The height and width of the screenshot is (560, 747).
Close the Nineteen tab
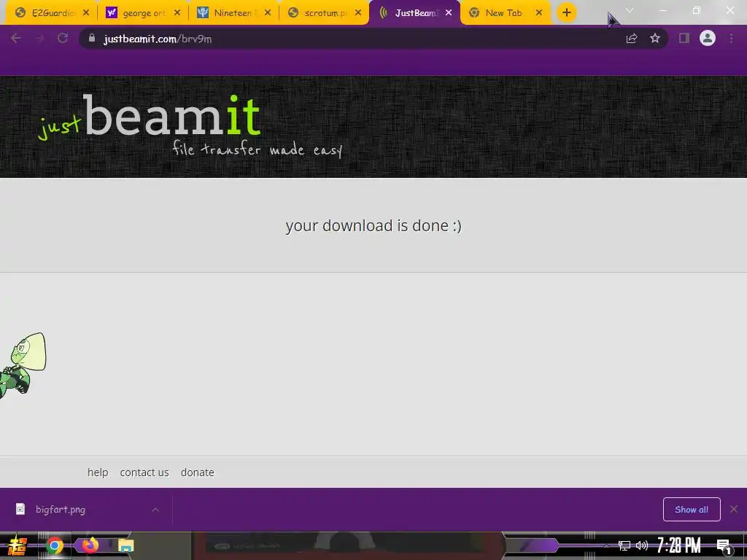pyautogui.click(x=268, y=13)
